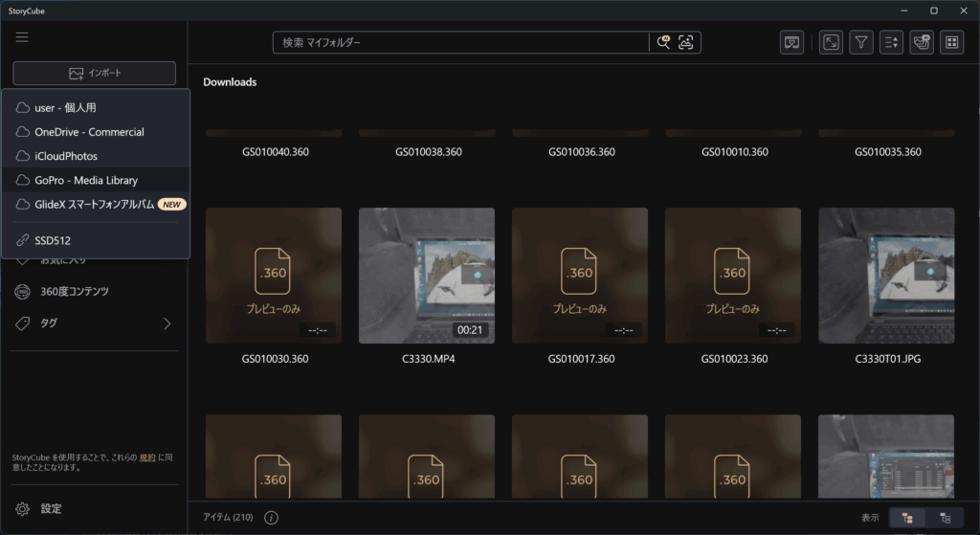Choose OneDrive - Commercial in cloud list
Image resolution: width=980 pixels, height=535 pixels.
[x=89, y=132]
